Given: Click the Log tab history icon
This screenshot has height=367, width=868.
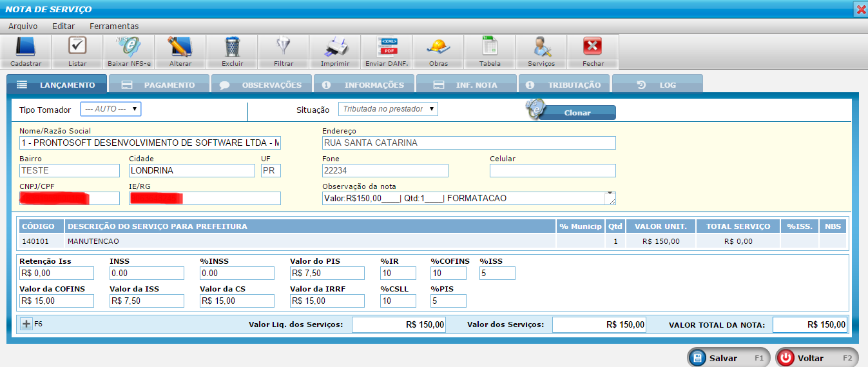Looking at the screenshot, I should pyautogui.click(x=641, y=84).
